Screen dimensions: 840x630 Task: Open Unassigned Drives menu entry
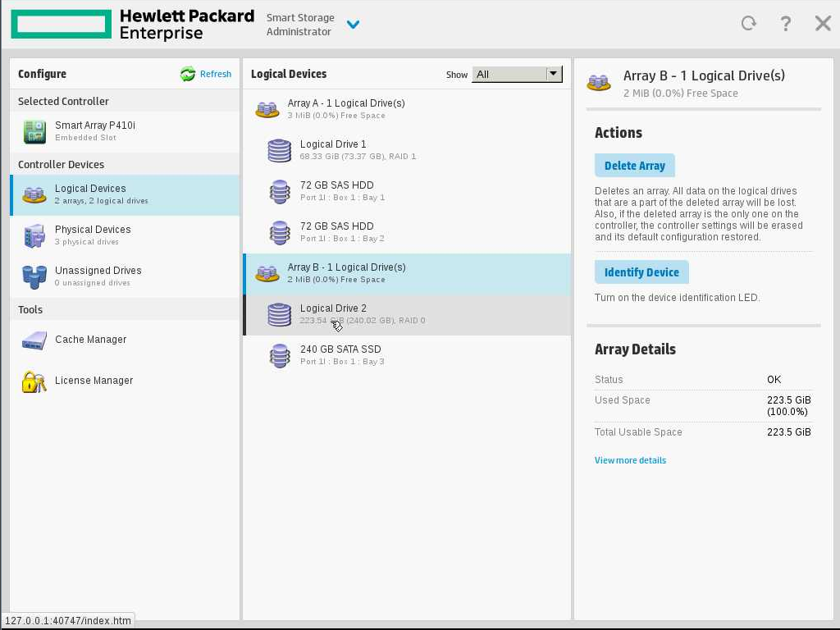125,277
